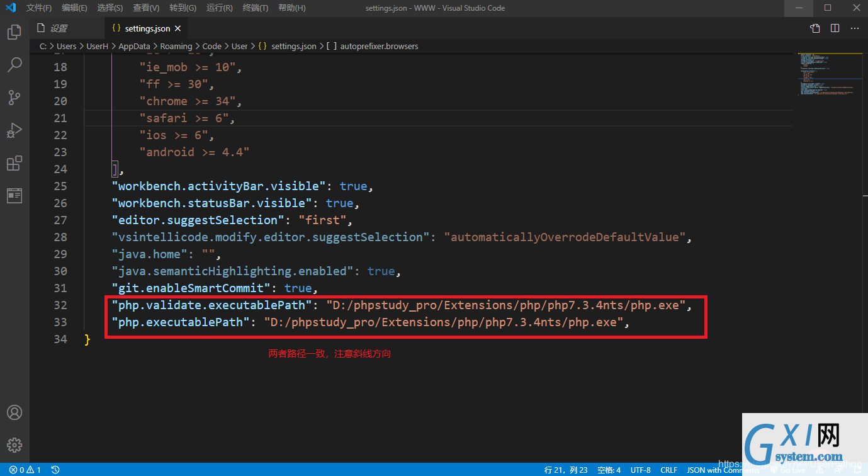The height and width of the screenshot is (476, 868).
Task: Open the browser-window panel icon below Extensions
Action: tap(14, 196)
